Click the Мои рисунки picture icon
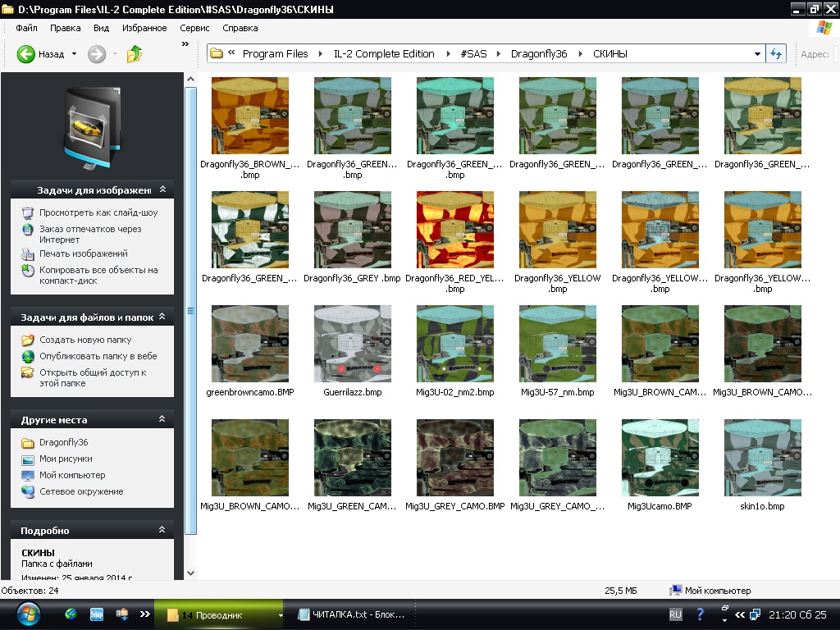Screen dimensions: 840x630 28,459
